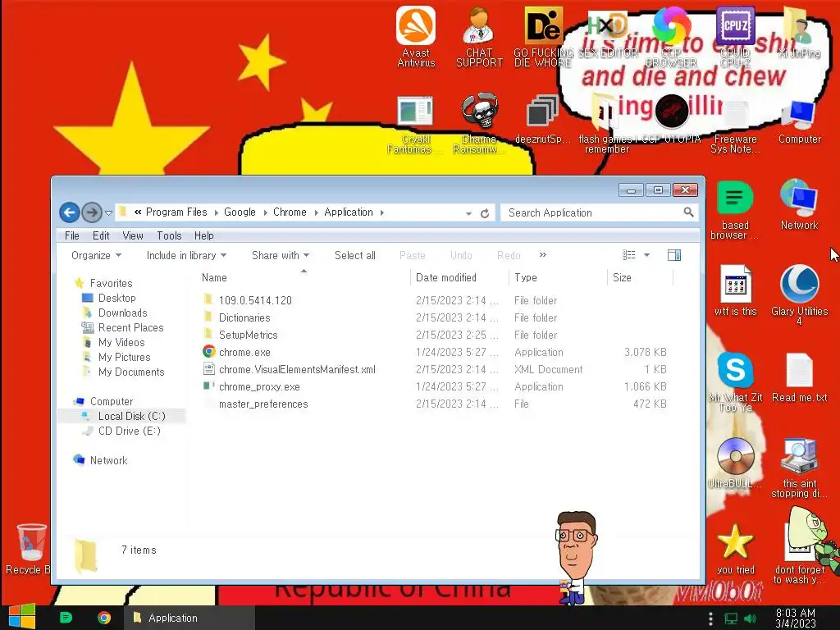The image size is (840, 630).
Task: Open the Edit menu
Action: [x=101, y=235]
